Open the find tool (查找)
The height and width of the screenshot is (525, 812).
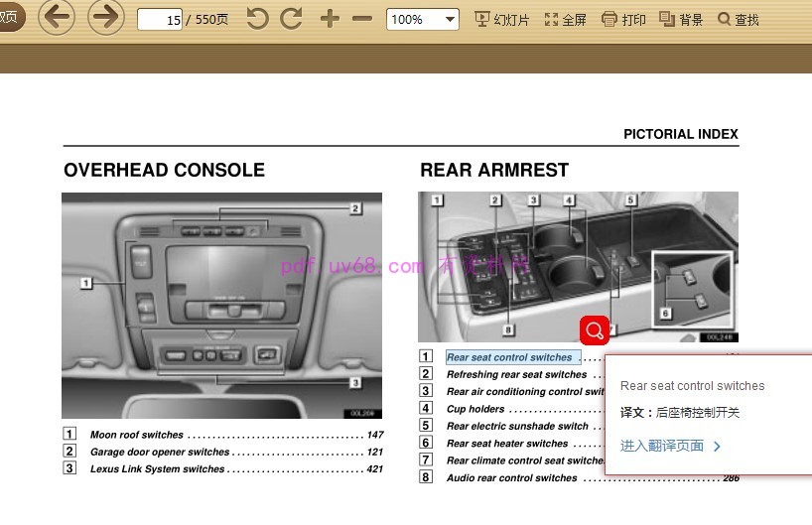(x=738, y=20)
